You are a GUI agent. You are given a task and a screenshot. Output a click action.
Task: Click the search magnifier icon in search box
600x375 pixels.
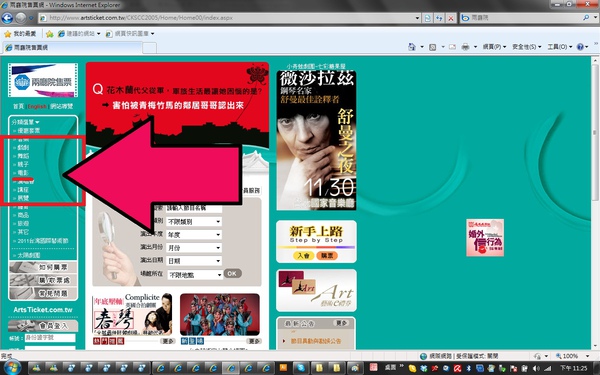click(x=586, y=18)
